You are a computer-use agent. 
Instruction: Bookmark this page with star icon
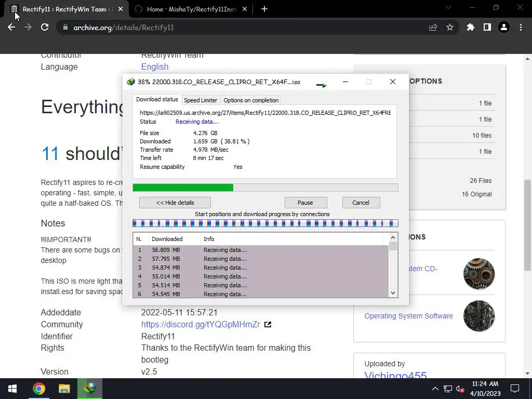(449, 28)
